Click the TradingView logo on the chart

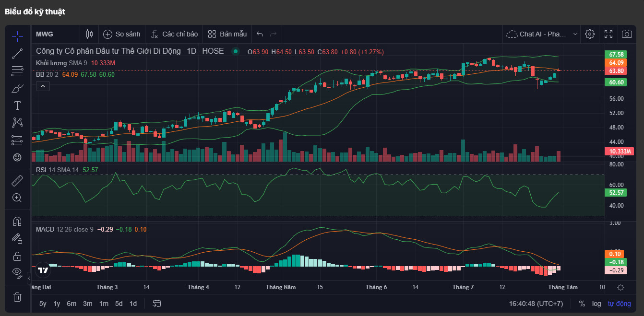point(43,270)
